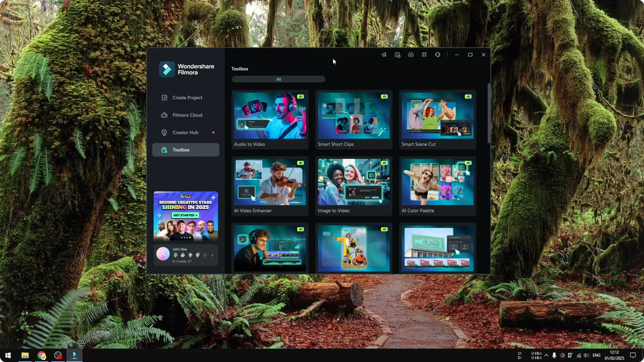Click the cloud upload/download icon
This screenshot has height=362, width=644.
[x=411, y=55]
